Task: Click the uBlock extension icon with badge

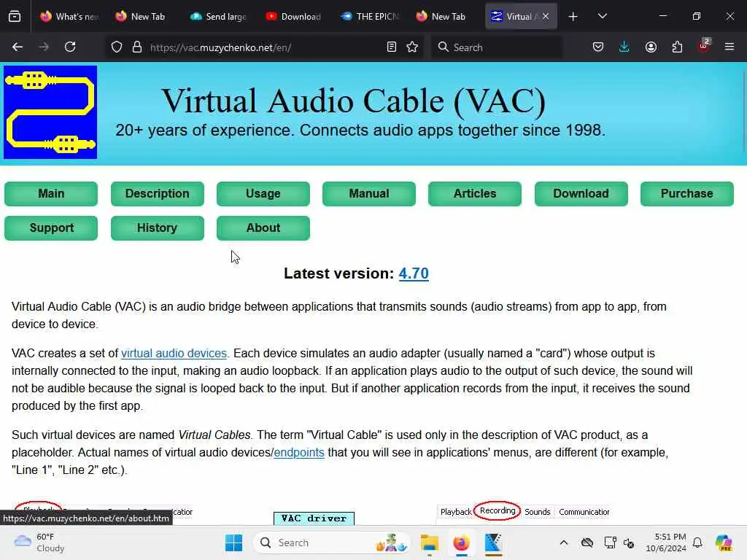Action: [x=704, y=46]
